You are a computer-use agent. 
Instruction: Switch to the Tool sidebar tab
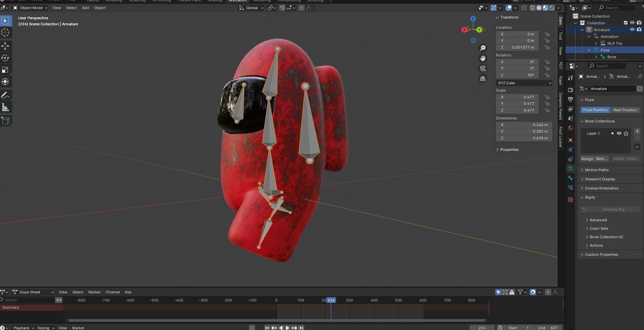pyautogui.click(x=560, y=36)
